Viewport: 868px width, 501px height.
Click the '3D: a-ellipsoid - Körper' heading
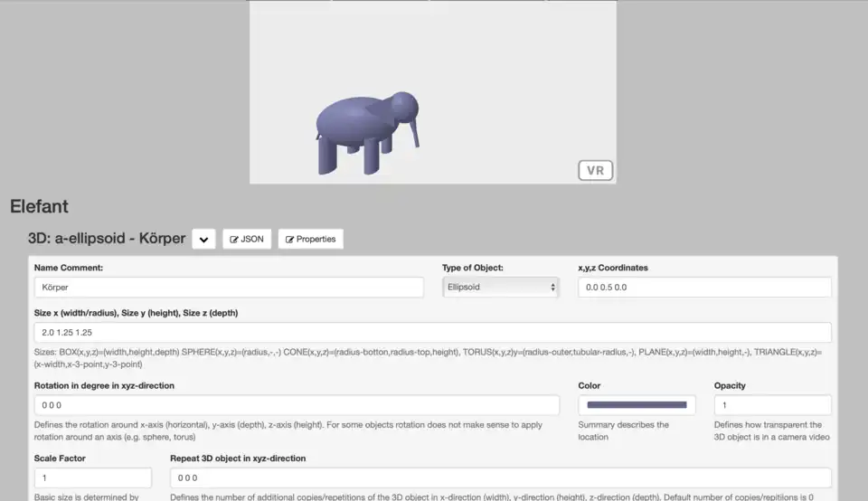(107, 240)
